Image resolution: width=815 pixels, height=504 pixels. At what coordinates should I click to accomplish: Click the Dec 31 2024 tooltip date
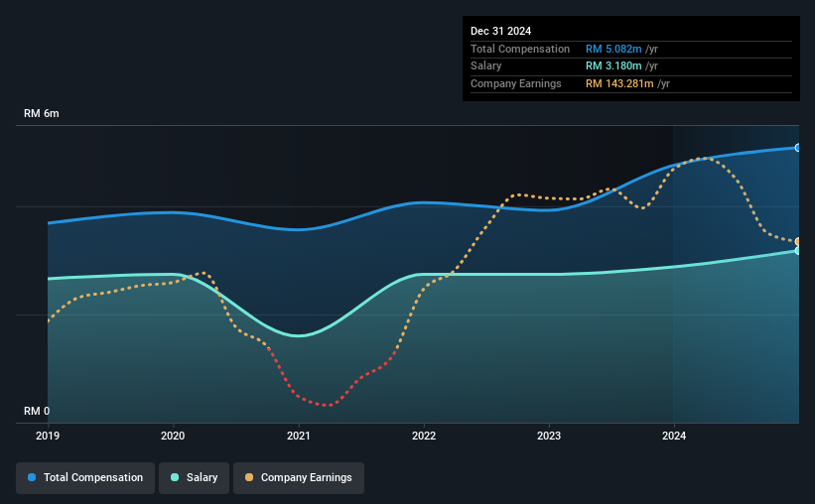pyautogui.click(x=501, y=31)
